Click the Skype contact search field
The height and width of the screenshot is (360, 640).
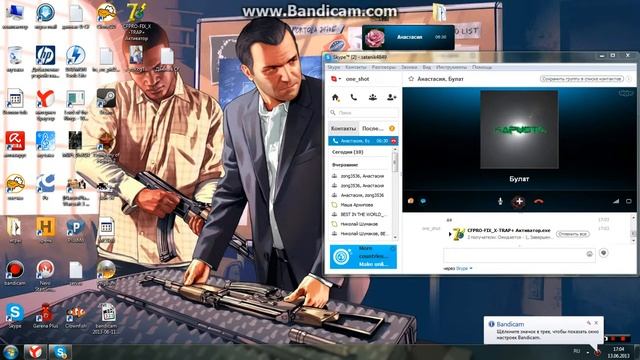pyautogui.click(x=364, y=112)
